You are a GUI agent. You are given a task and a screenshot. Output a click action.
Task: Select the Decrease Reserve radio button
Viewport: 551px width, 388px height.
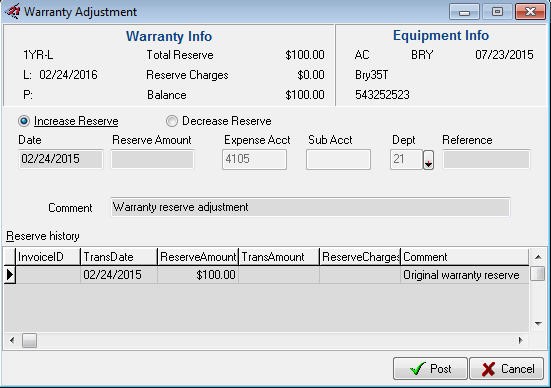pyautogui.click(x=171, y=121)
